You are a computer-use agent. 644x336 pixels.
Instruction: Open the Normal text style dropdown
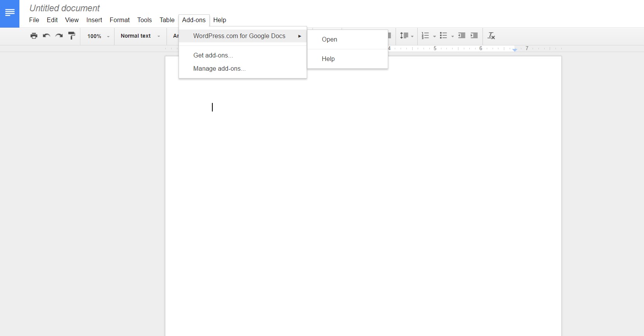click(140, 36)
